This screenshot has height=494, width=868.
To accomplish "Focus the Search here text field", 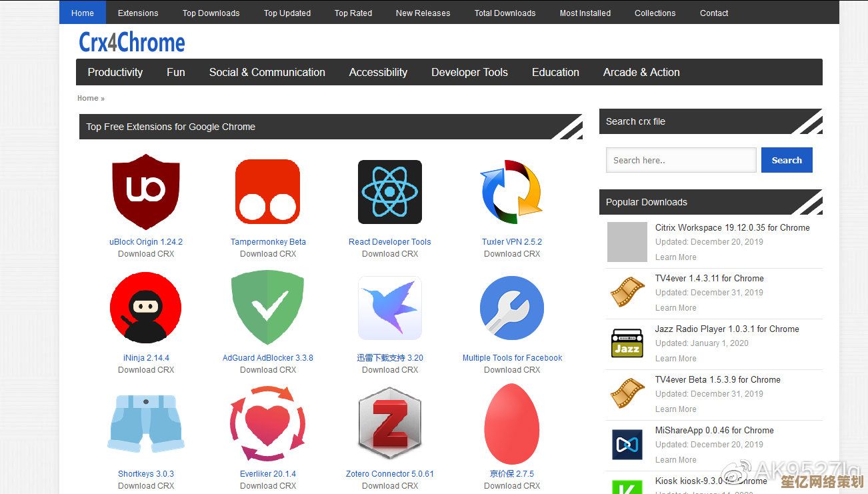I will click(681, 160).
